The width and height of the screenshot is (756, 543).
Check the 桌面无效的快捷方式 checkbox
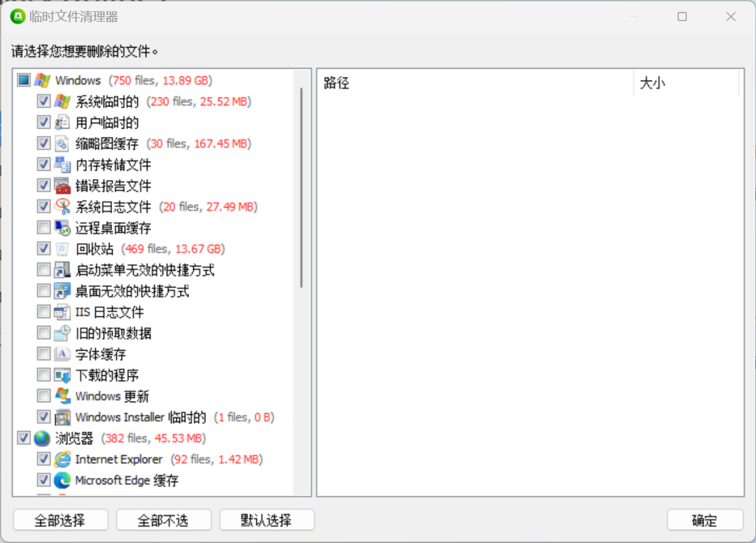(x=43, y=290)
